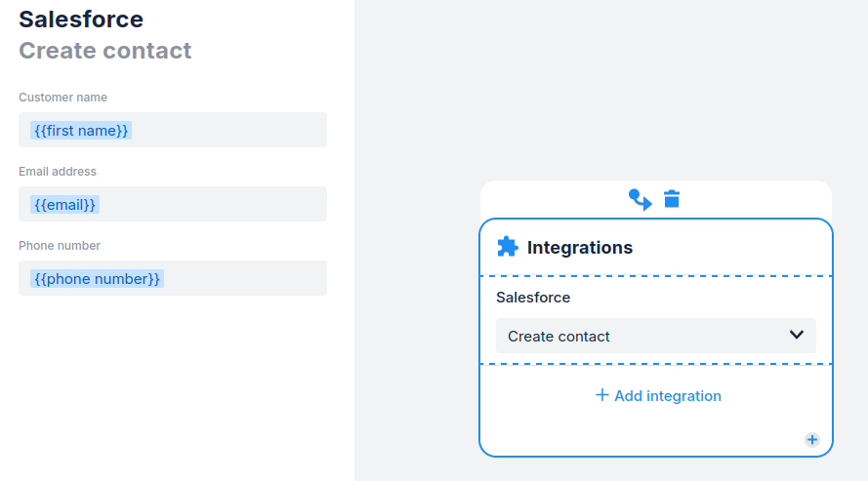Click the small circled plus at block corner
Viewport: 868px width, 481px height.
(x=812, y=439)
